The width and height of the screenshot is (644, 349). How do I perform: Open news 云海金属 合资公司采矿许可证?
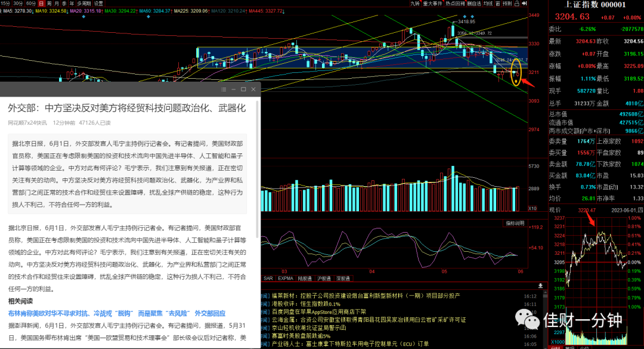click(369, 320)
